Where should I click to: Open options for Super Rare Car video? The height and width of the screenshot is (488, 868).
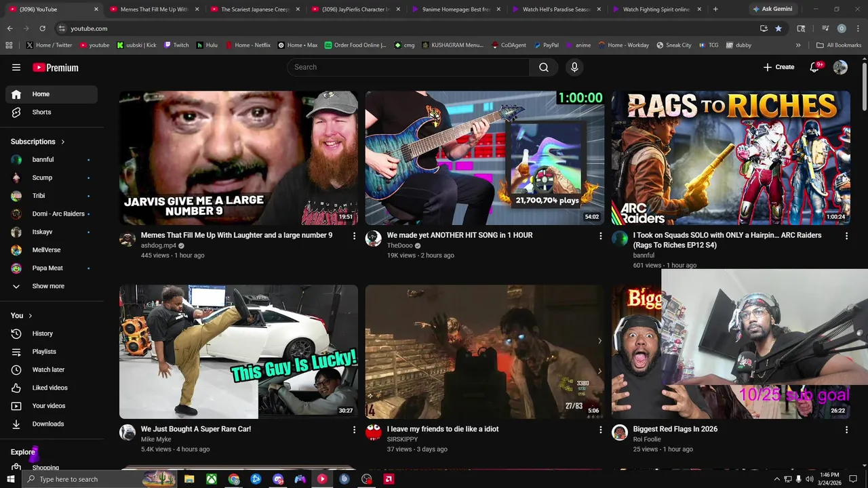tap(354, 430)
